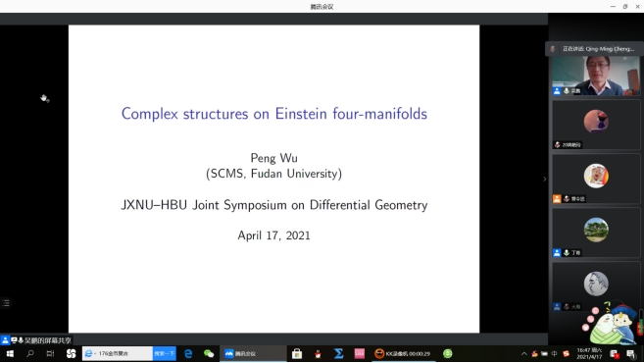
Task: Select Qing-Ming Cheng's video thumbnail
Action: (596, 77)
